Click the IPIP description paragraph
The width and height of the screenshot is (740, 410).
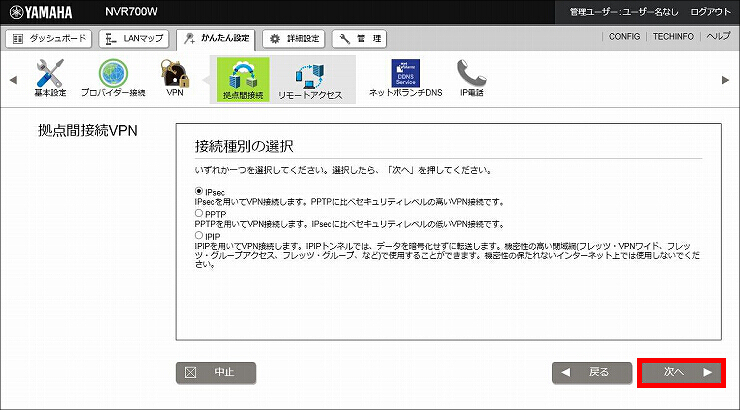pyautogui.click(x=447, y=255)
